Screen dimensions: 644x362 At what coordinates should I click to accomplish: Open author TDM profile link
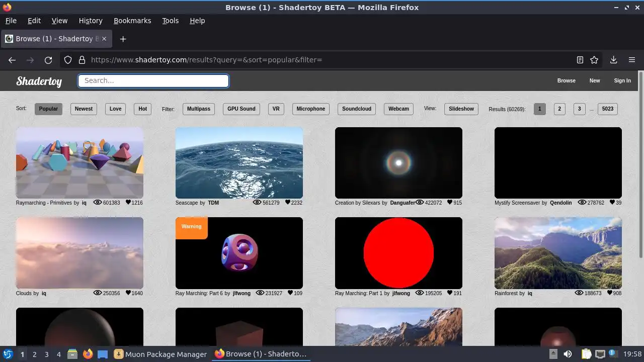pos(213,203)
